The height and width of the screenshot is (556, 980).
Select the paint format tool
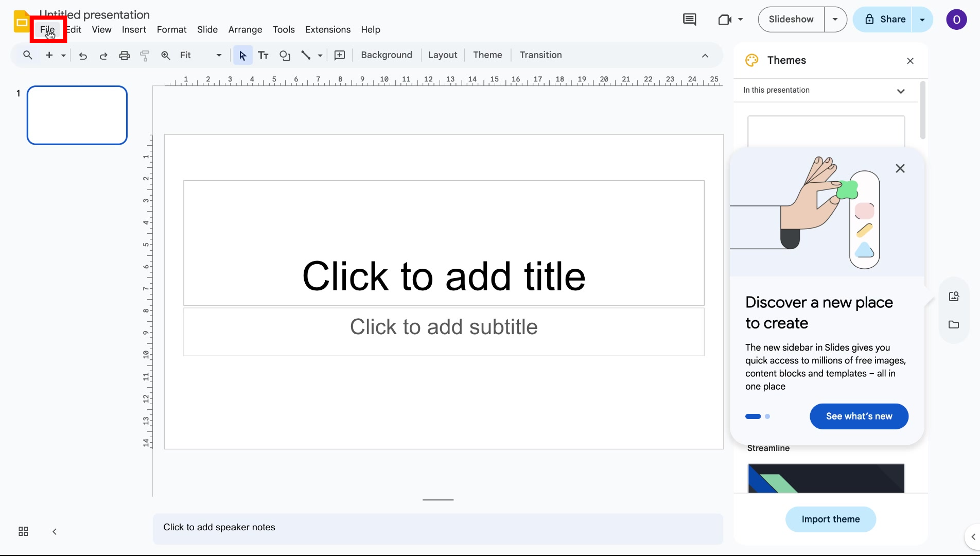(144, 55)
